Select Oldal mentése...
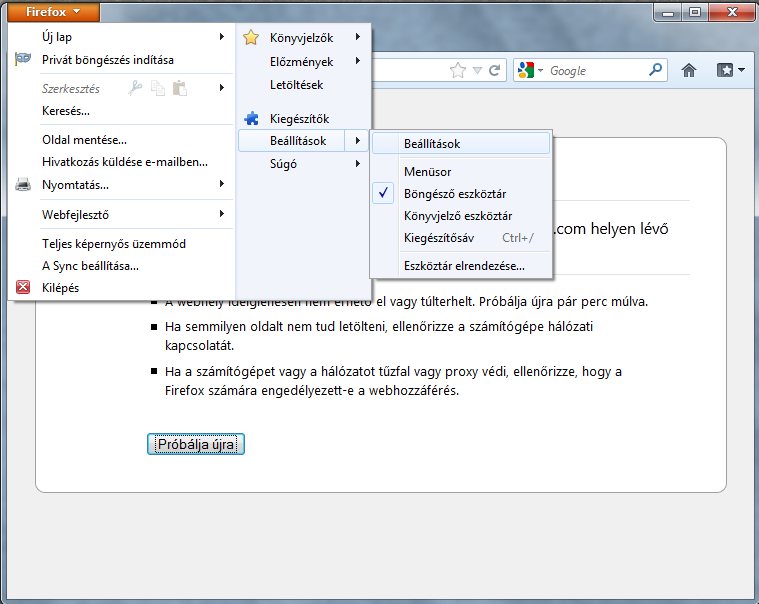 [121, 140]
